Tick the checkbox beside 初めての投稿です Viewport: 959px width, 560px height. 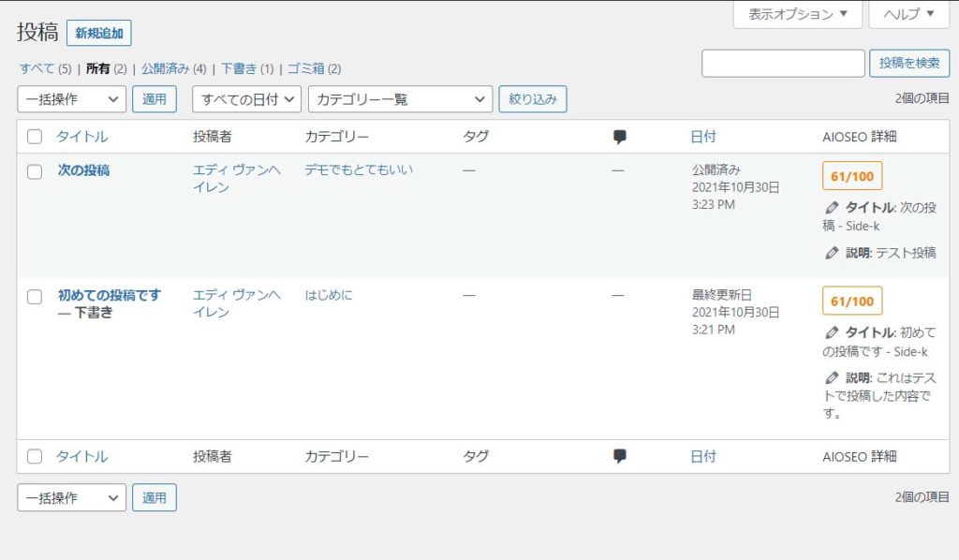pyautogui.click(x=35, y=296)
